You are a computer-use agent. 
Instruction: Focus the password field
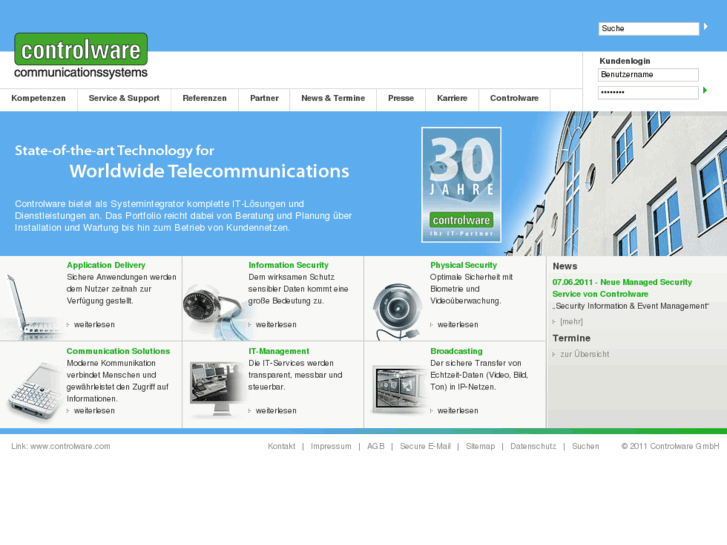648,92
